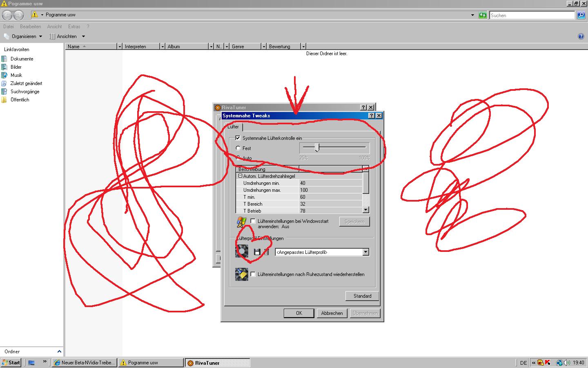Click the network tray icon
588x368 pixels.
pos(559,363)
